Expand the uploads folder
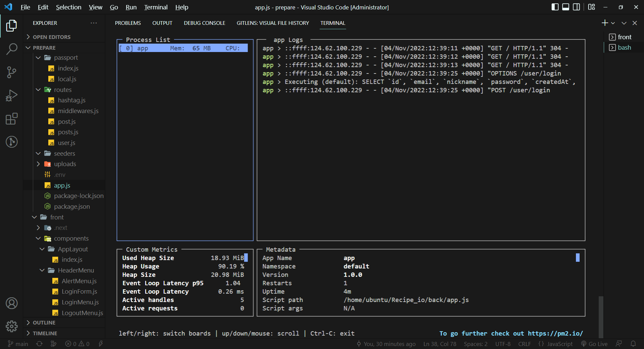The image size is (644, 349). pyautogui.click(x=64, y=164)
